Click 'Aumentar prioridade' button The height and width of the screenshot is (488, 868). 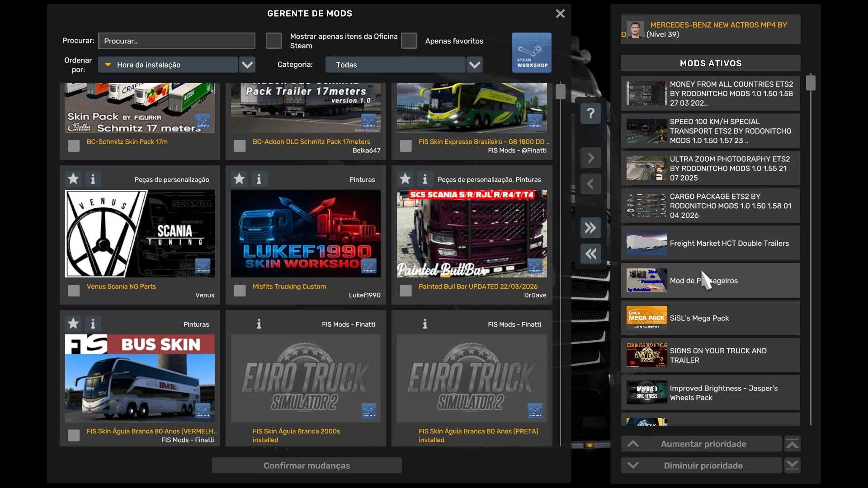point(702,444)
